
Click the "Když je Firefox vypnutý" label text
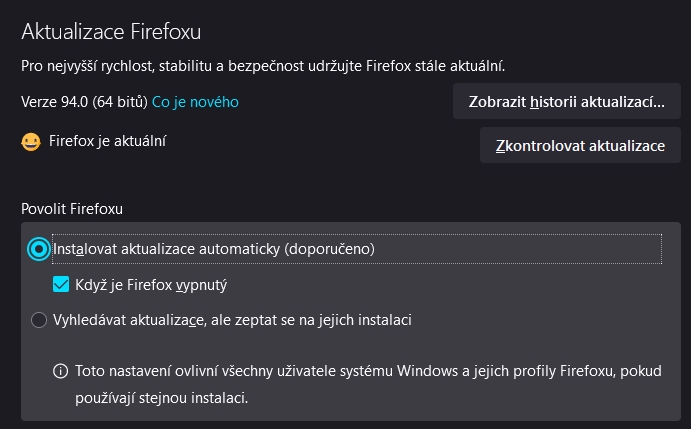(152, 284)
